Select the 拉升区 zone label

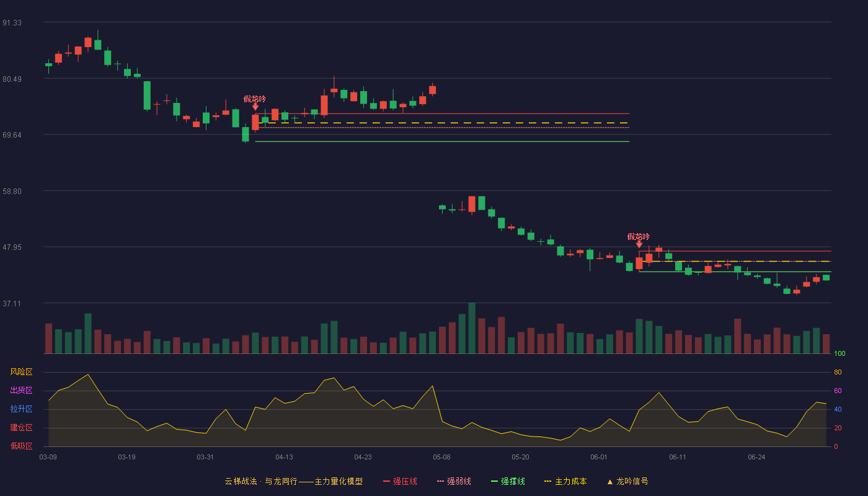pyautogui.click(x=22, y=409)
